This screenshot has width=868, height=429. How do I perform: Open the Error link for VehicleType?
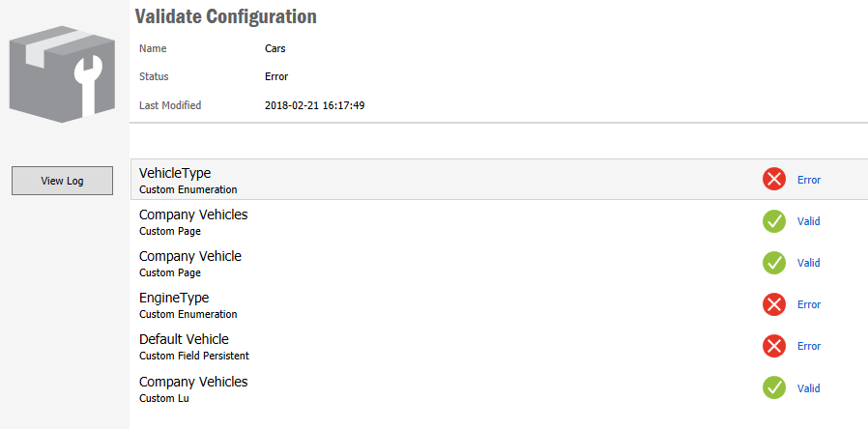pos(808,180)
